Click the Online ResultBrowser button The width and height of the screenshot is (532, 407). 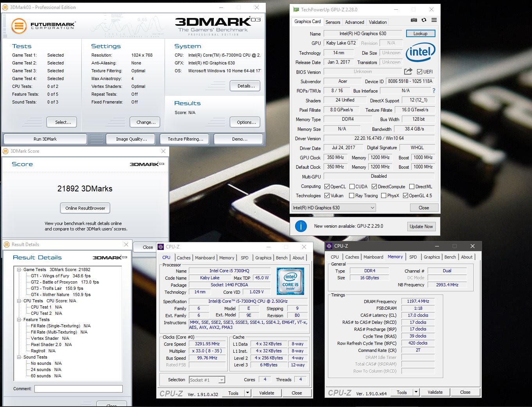[x=85, y=208]
